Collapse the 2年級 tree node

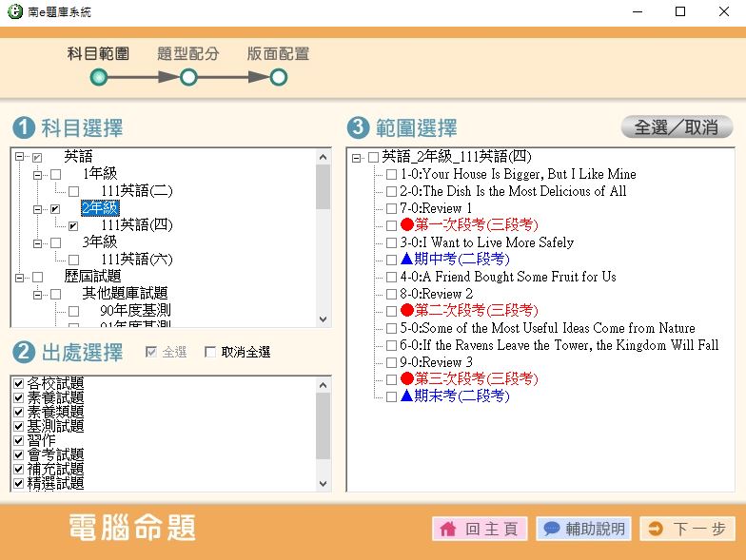point(38,209)
